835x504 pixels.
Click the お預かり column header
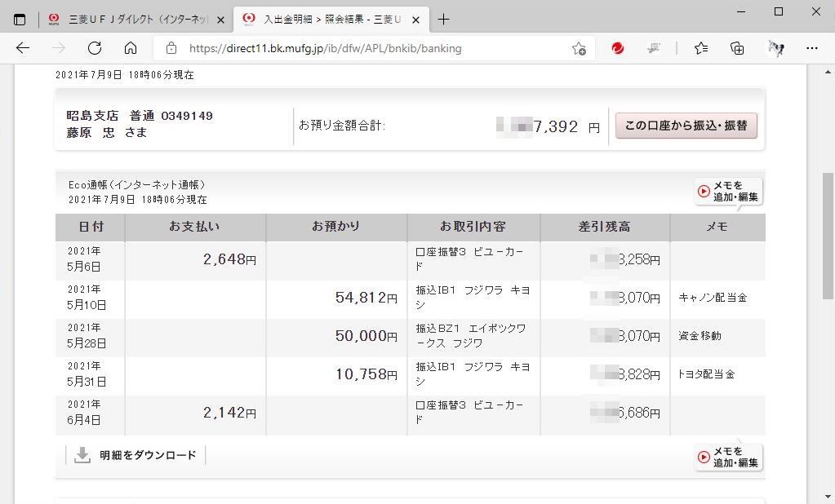(x=336, y=228)
